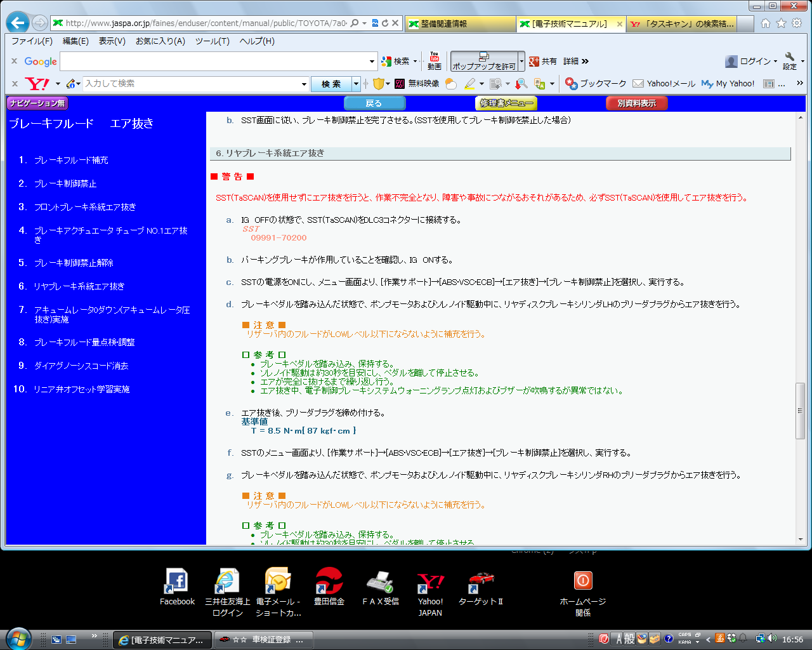Open the dropdown beside ポップアップを許可
This screenshot has width=812, height=650.
tap(521, 61)
